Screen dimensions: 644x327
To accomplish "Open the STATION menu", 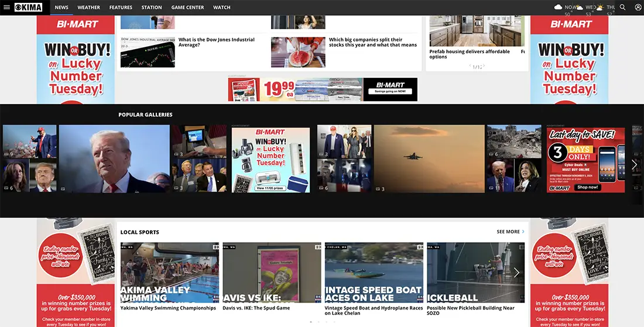I will pyautogui.click(x=152, y=8).
